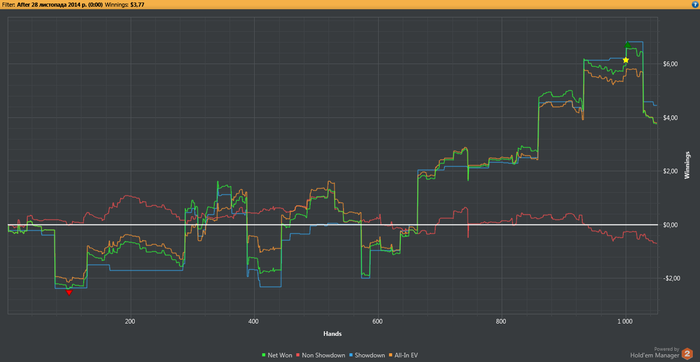
Task: Click the $0,00 axis label
Action: [x=672, y=225]
